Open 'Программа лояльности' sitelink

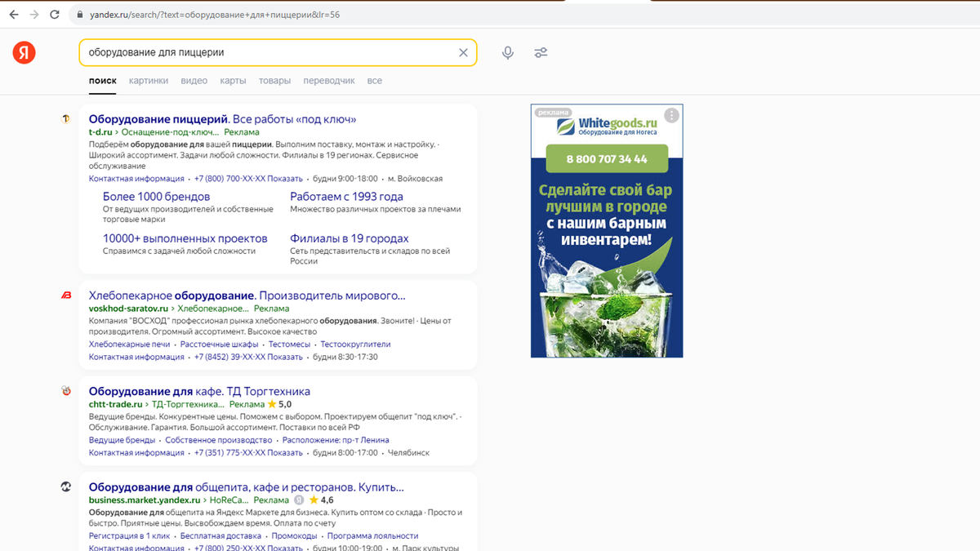coord(373,535)
